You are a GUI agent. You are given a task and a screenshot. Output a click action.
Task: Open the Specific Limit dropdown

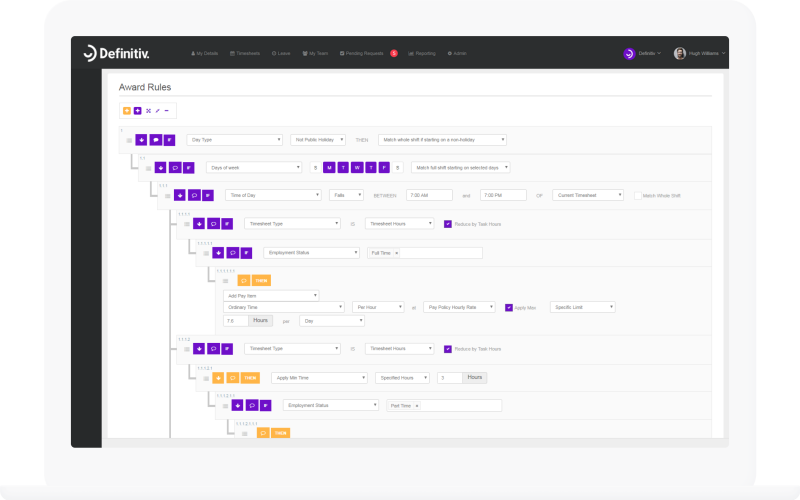[x=583, y=307]
